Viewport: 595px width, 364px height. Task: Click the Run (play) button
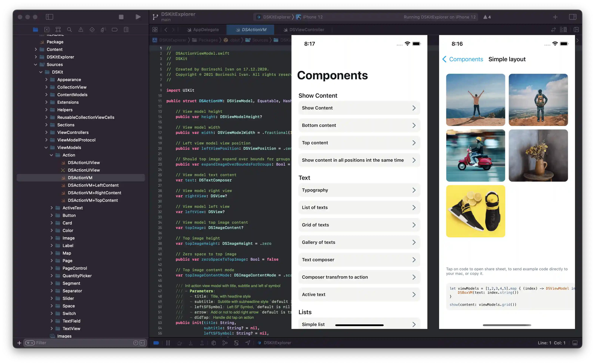[x=138, y=17]
